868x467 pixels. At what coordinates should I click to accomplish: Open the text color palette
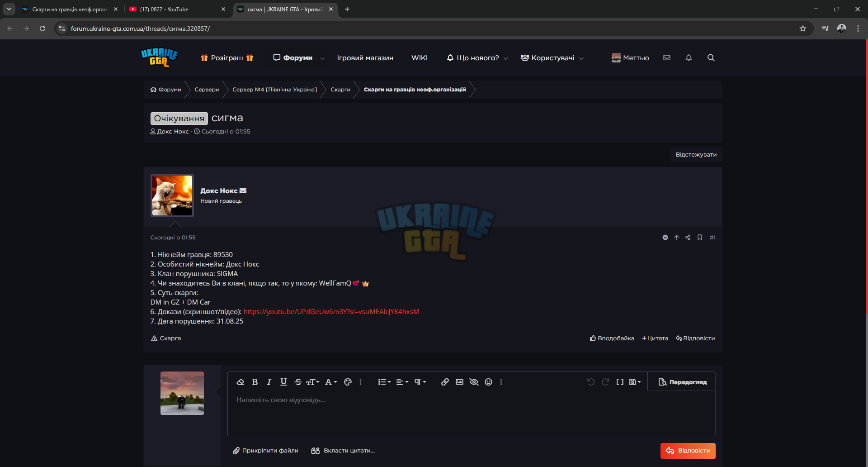coord(348,382)
